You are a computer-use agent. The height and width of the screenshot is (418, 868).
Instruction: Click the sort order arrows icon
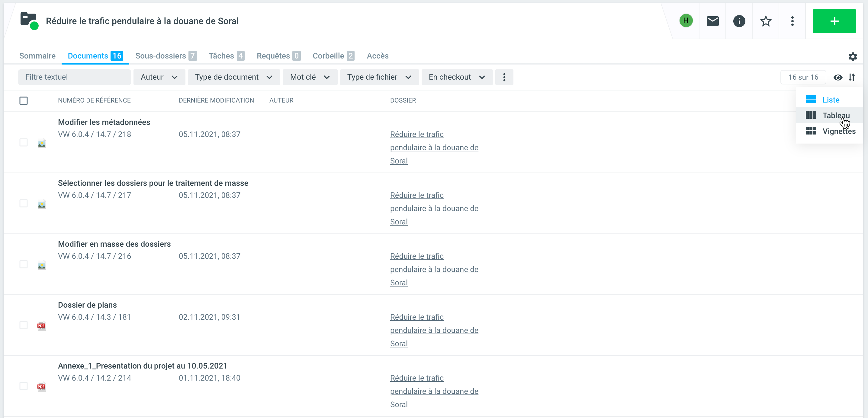tap(852, 78)
